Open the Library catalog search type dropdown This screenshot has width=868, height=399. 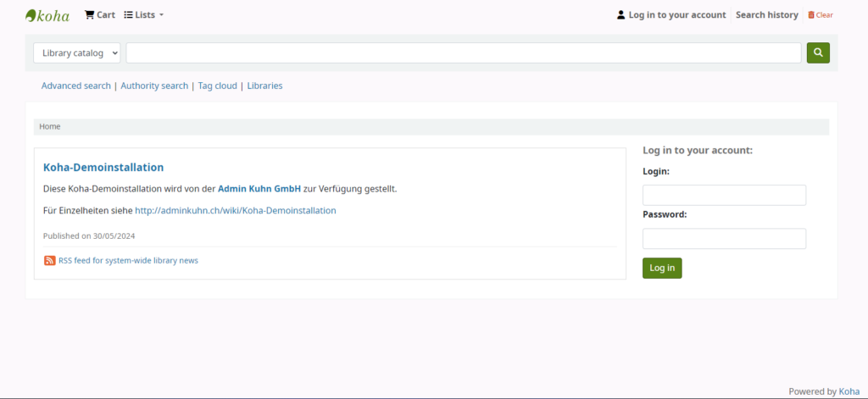[77, 53]
